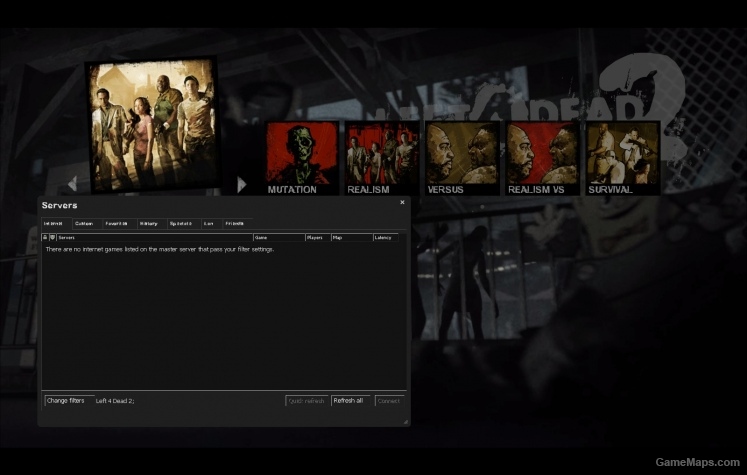Switch to the History tab

[x=148, y=223]
